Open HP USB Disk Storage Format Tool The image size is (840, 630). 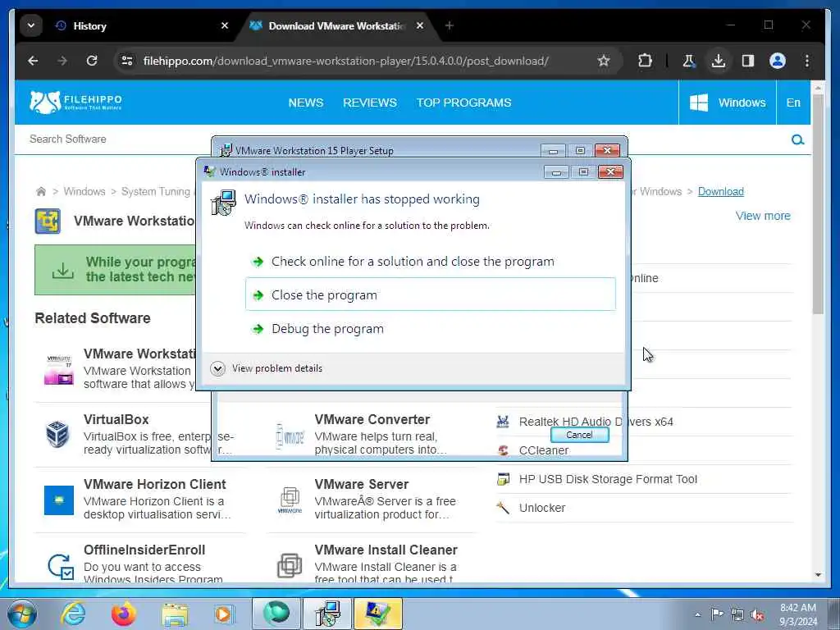point(608,479)
